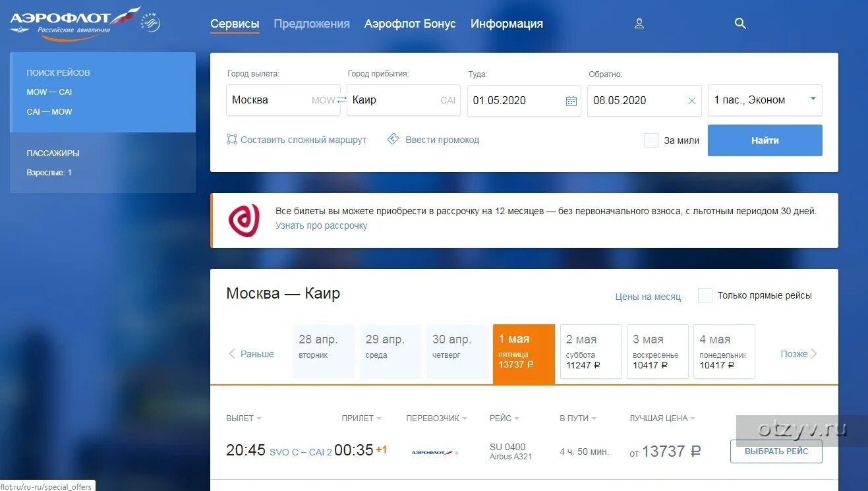The width and height of the screenshot is (868, 491).
Task: Select the 28 апр. date tab
Action: 324,351
